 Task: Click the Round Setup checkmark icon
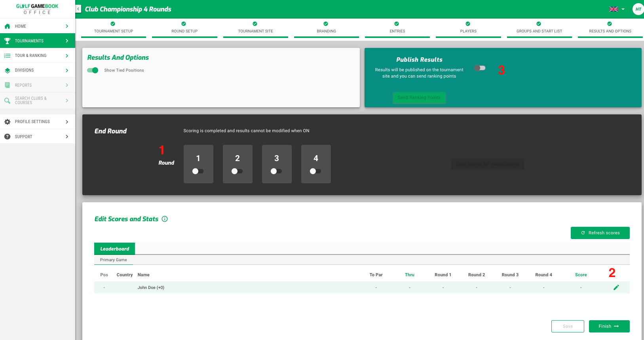click(x=184, y=24)
